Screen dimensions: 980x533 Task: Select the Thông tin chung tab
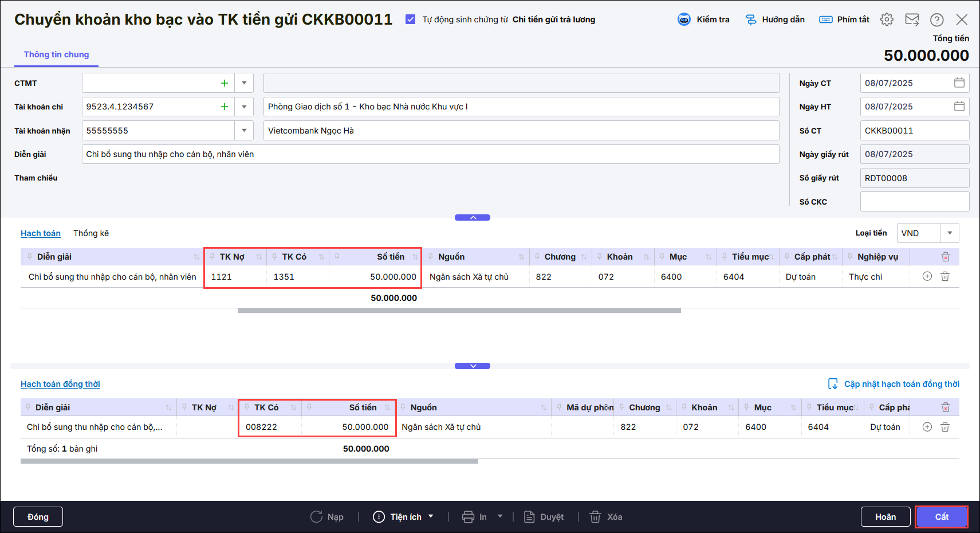click(56, 54)
